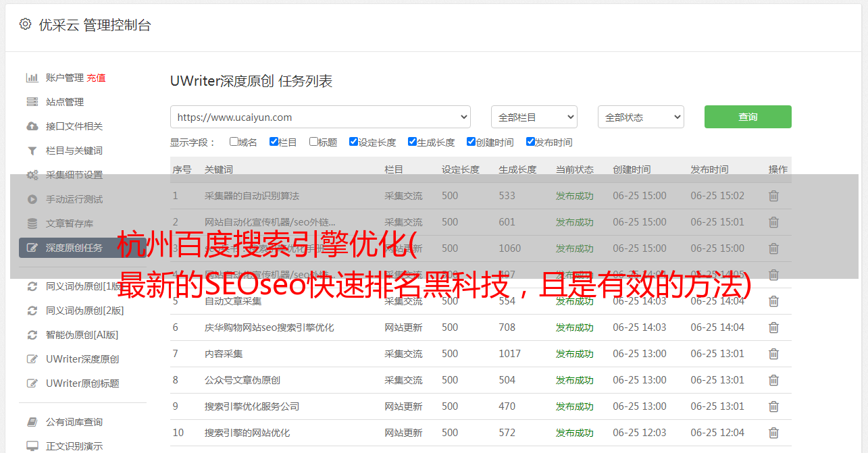Viewport: 868px width, 453px height.
Task: Click the monitor icon for 正文识别演示
Action: coord(32,446)
